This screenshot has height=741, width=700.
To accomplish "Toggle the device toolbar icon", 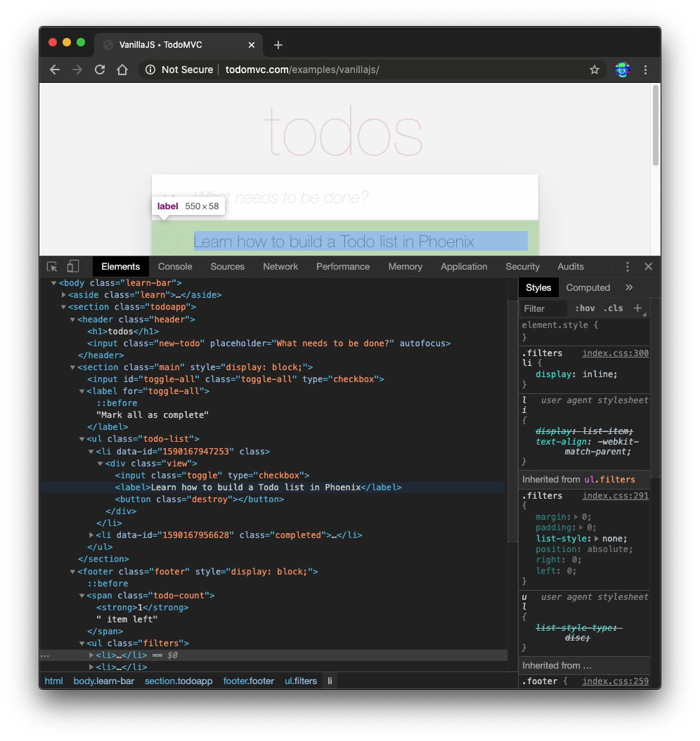I will tap(73, 267).
